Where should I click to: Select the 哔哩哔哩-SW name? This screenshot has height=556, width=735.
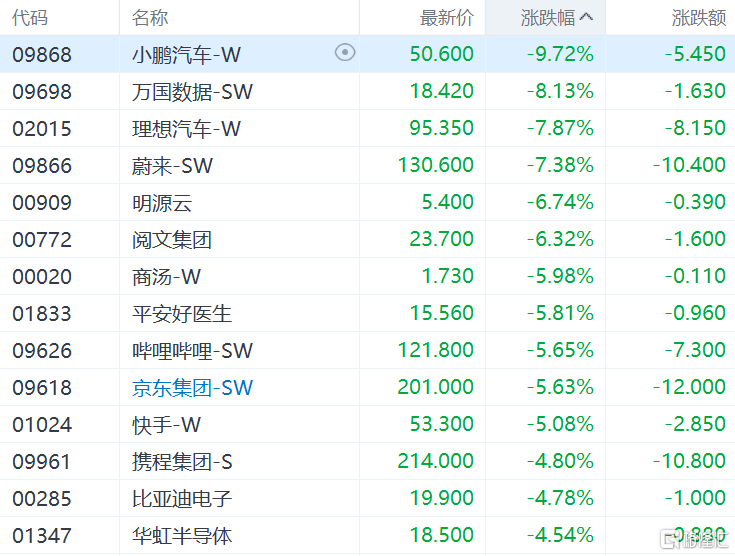coord(192,351)
